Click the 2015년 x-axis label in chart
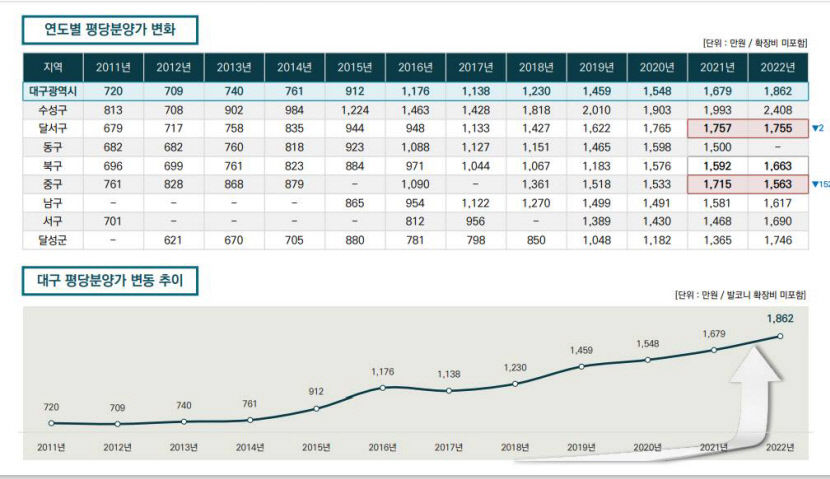The width and height of the screenshot is (830, 479). click(316, 448)
